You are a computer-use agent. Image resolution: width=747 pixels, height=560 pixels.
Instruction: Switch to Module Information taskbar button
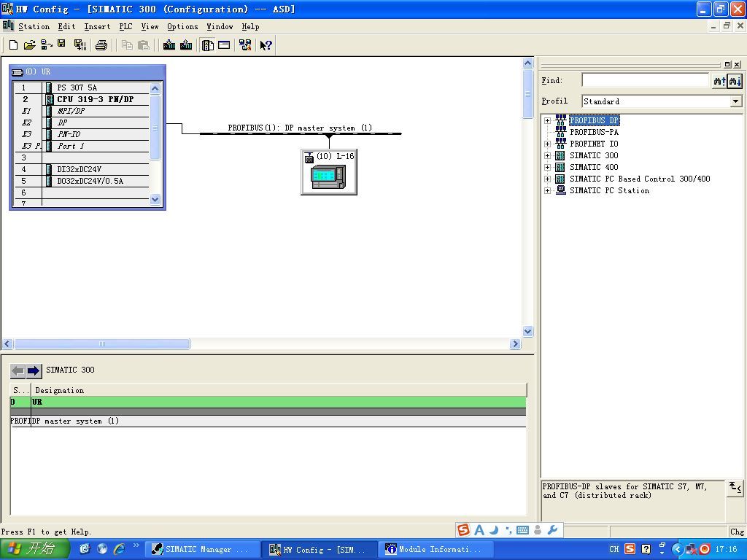point(435,550)
